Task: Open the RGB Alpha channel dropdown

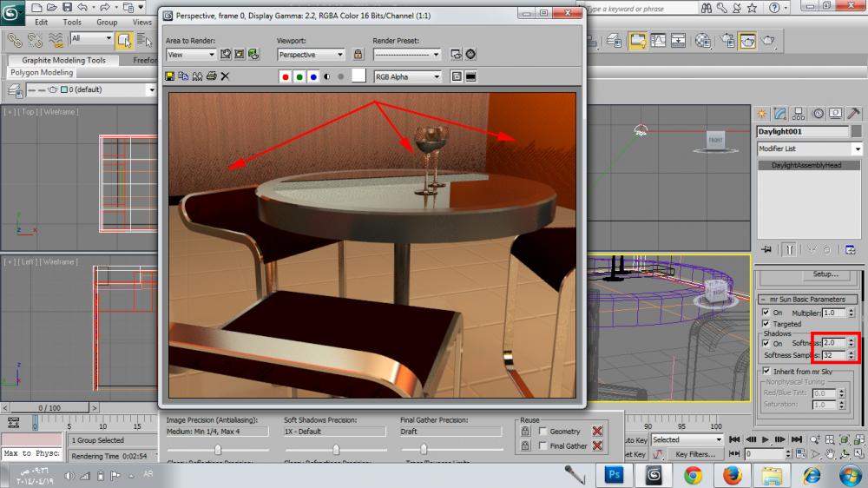Action: (x=407, y=76)
